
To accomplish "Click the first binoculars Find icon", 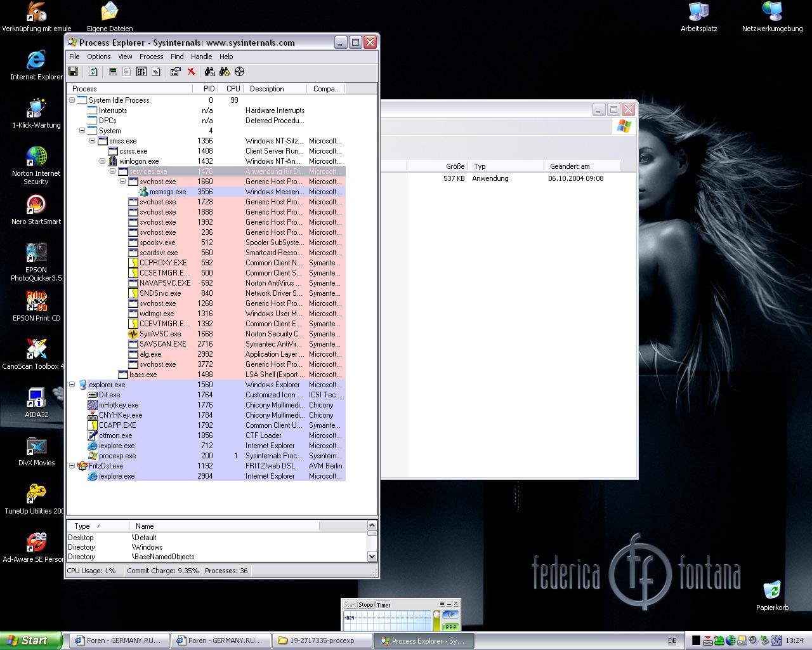I will tap(210, 72).
